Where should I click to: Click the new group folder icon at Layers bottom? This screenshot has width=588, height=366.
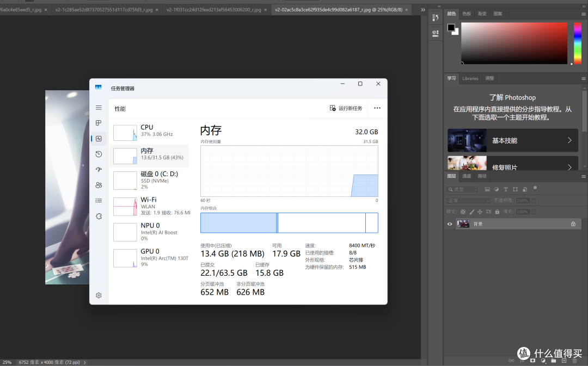(x=554, y=361)
